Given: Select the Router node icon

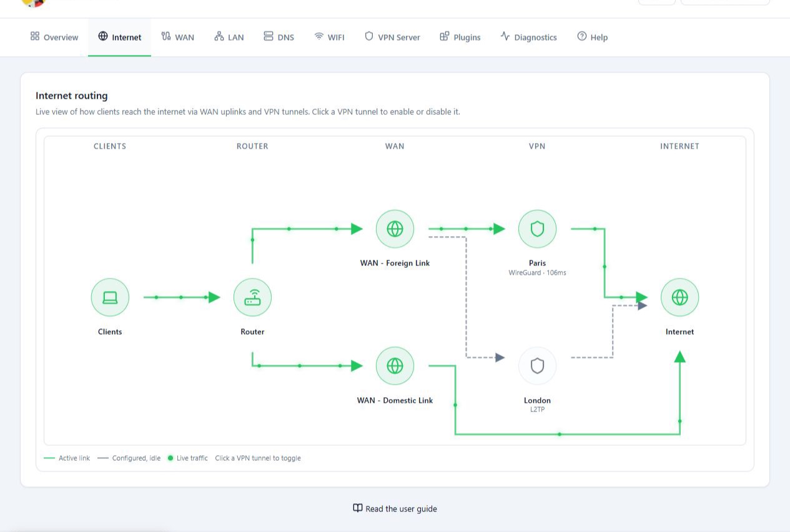Looking at the screenshot, I should 252,297.
